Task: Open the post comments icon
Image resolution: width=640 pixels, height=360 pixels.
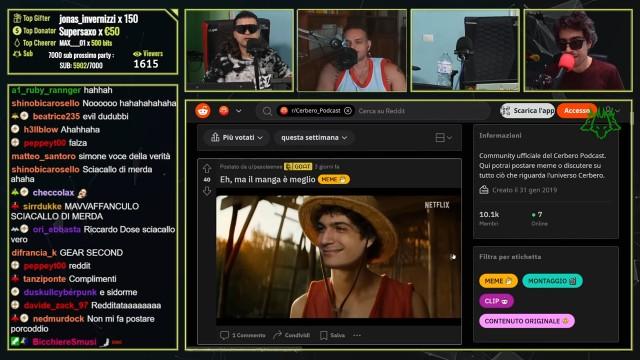Action: coord(224,335)
